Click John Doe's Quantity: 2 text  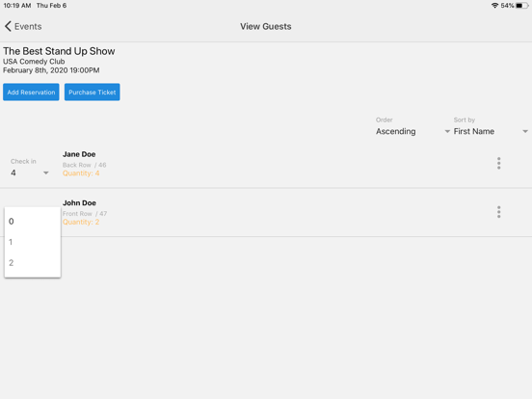(x=81, y=222)
